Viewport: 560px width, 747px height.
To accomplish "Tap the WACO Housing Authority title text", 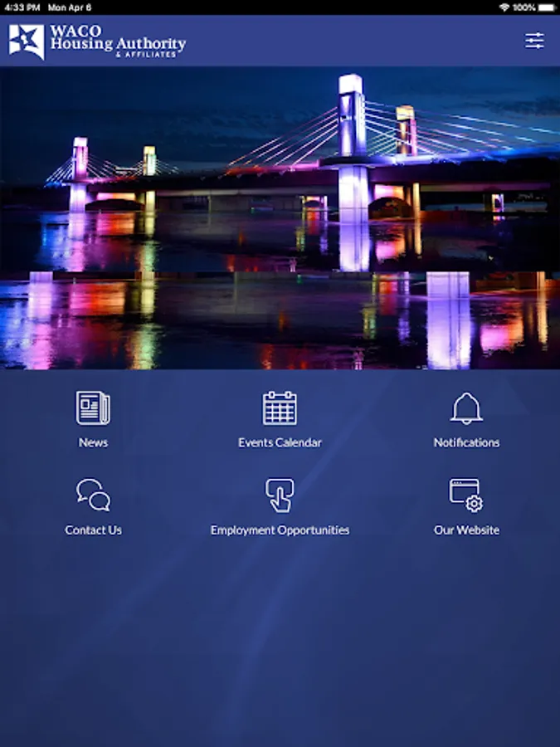I will 118,41.
